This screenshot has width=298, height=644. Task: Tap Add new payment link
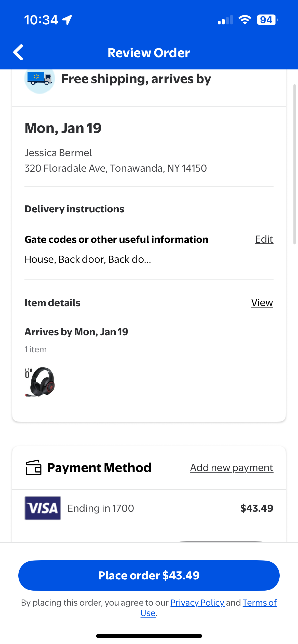[x=232, y=467]
